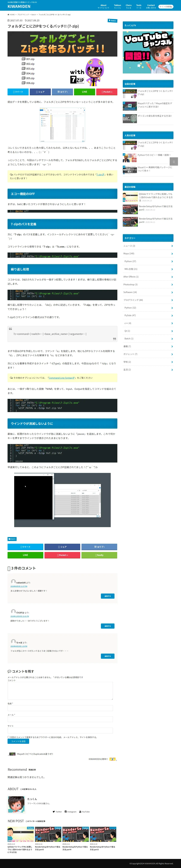This screenshot has width=181, height=868.
Task: Open the Contact menu item
Action: point(151,6)
